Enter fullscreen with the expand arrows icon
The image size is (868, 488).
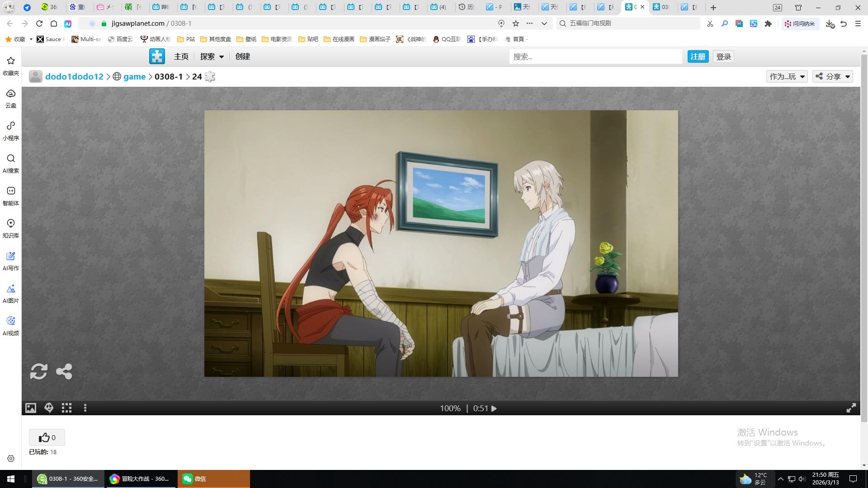(851, 408)
